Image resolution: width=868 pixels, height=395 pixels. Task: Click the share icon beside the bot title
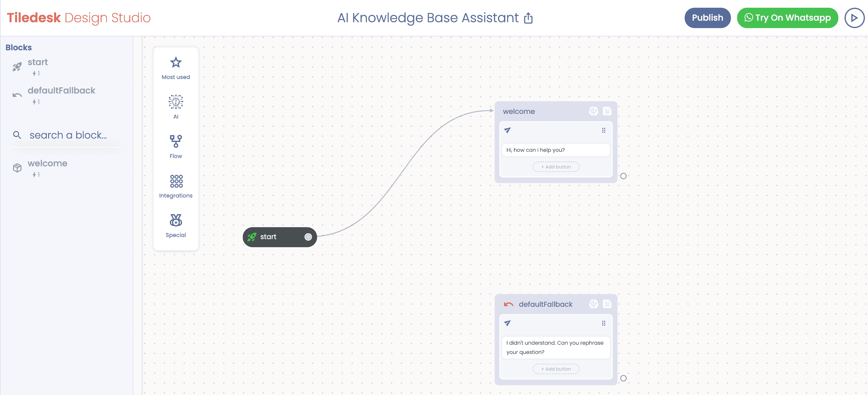[x=528, y=18]
